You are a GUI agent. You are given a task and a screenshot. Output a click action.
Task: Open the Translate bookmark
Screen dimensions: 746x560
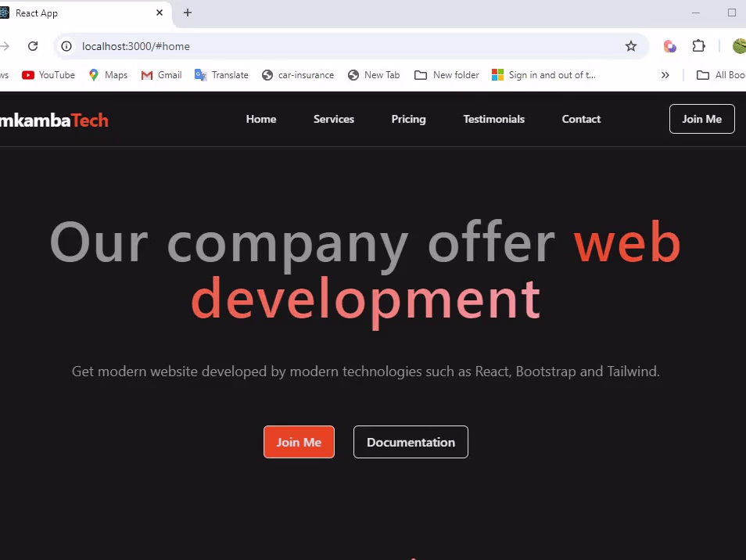point(221,75)
